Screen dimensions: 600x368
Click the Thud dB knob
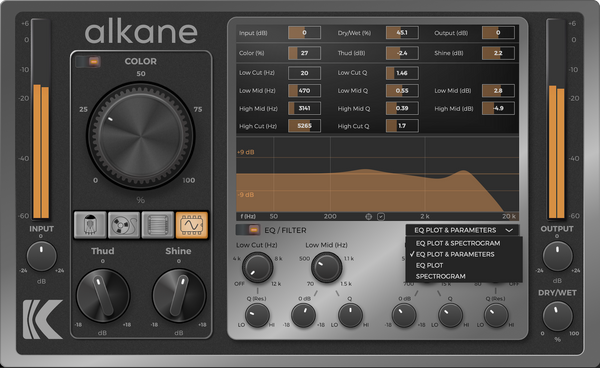coord(103,295)
